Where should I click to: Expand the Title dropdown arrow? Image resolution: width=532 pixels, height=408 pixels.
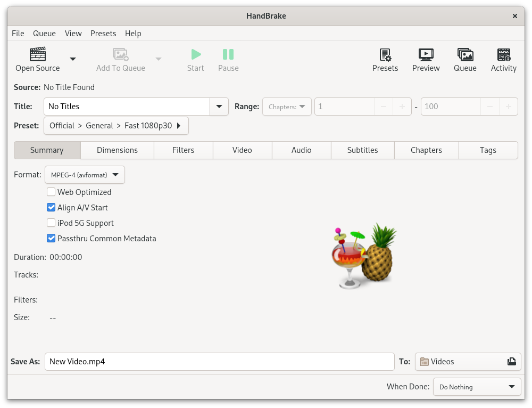pyautogui.click(x=219, y=107)
